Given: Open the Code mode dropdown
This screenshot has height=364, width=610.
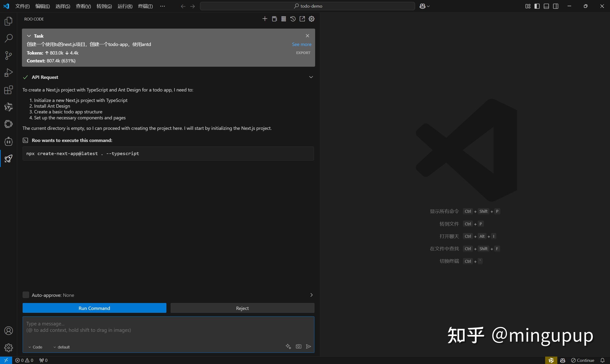Looking at the screenshot, I should tap(35, 347).
